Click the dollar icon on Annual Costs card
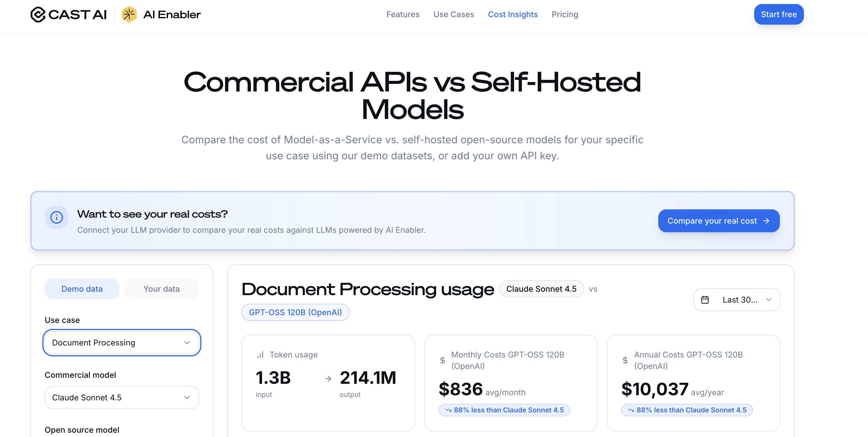 click(x=625, y=360)
